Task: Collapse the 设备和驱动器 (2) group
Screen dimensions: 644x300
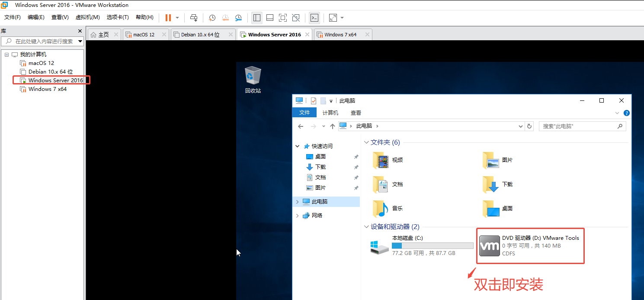Action: point(366,227)
